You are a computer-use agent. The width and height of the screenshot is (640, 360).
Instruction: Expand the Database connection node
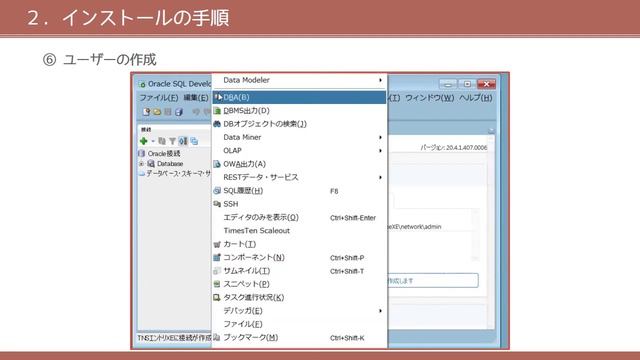[141, 164]
